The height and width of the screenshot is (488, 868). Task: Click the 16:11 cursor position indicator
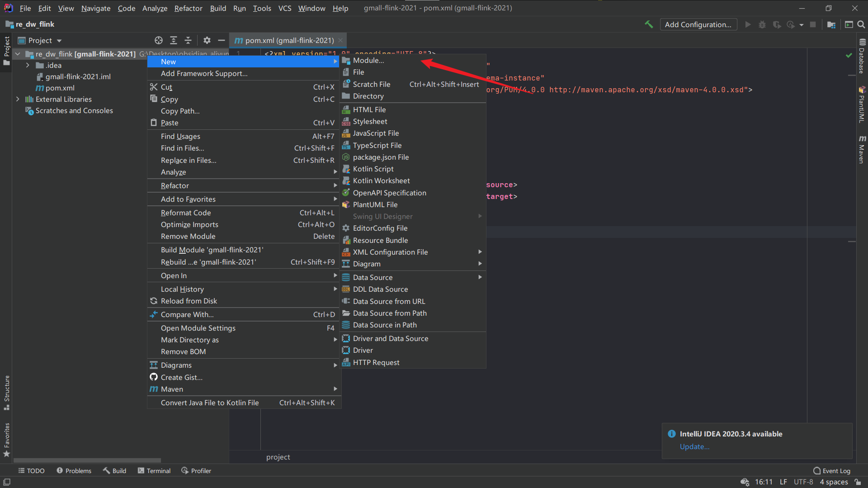tap(764, 482)
